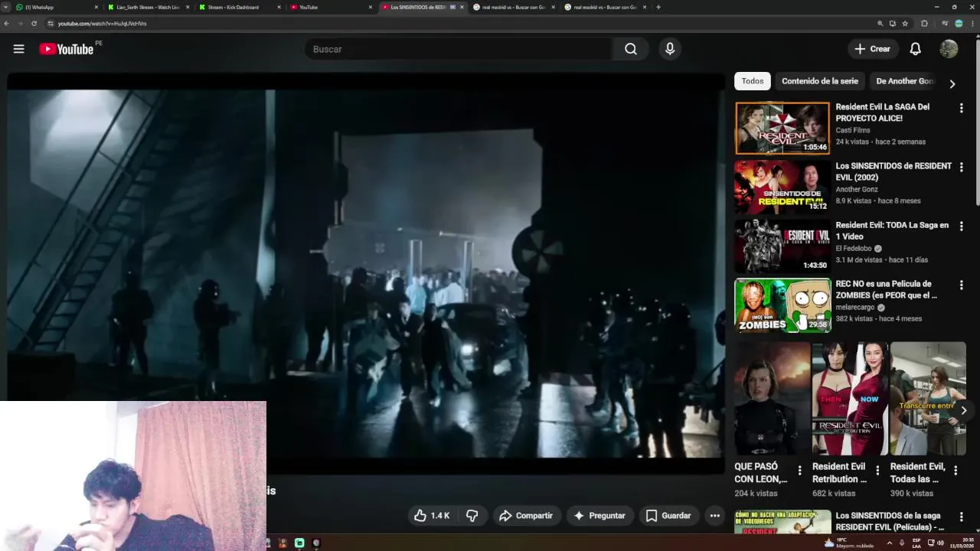
Task: Open options for REC NO es una Pelicula
Action: point(961,285)
